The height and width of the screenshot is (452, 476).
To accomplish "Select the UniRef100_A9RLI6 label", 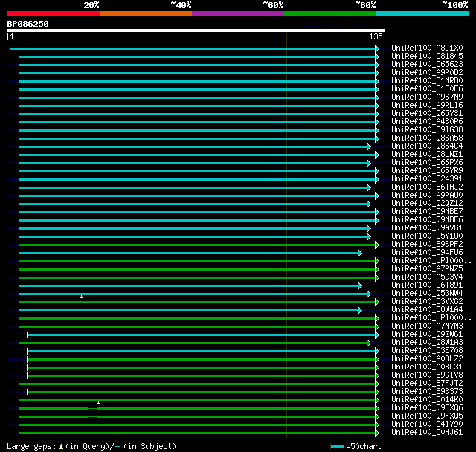I will point(427,106).
